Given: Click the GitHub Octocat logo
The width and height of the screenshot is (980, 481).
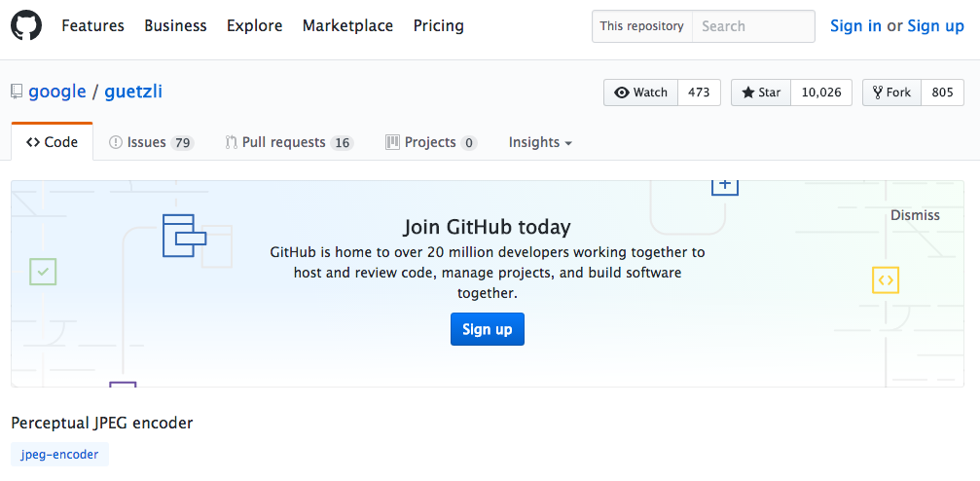Looking at the screenshot, I should point(26,25).
